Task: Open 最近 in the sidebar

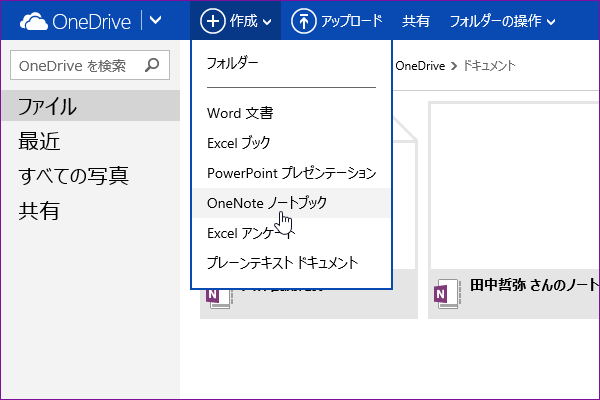Action: point(39,141)
